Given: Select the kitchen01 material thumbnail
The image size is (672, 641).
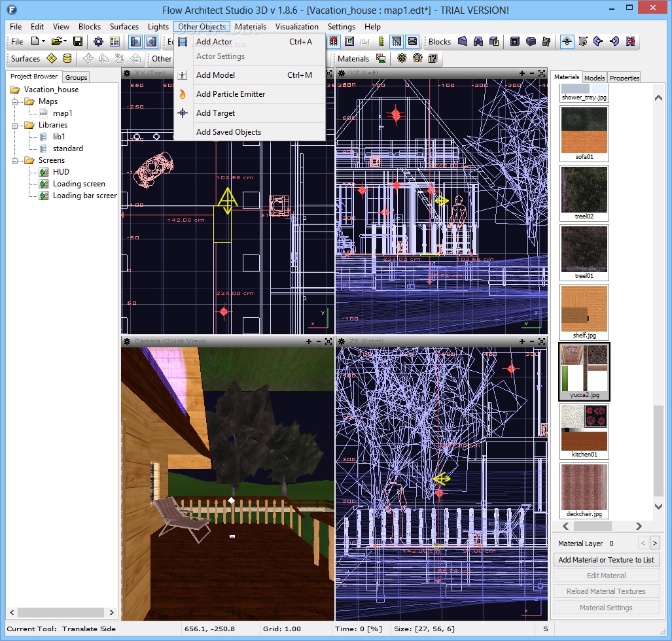Looking at the screenshot, I should (584, 431).
